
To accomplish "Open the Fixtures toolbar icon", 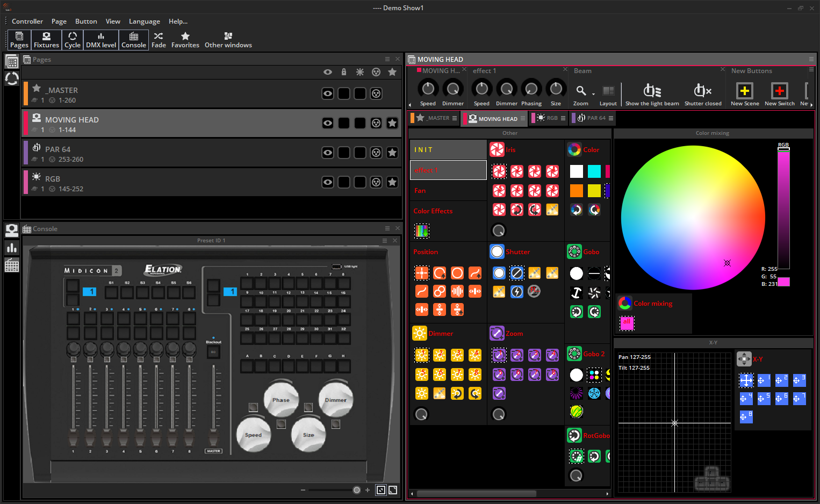I will 46,40.
